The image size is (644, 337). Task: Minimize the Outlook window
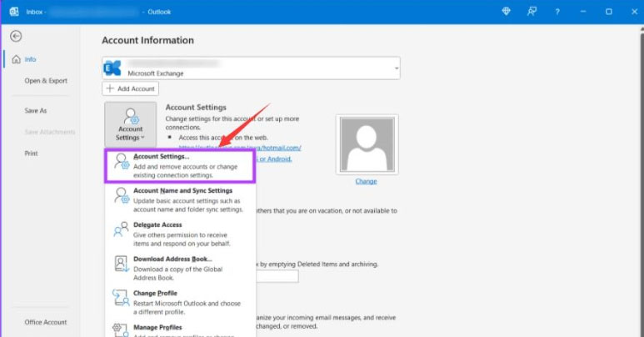point(583,12)
